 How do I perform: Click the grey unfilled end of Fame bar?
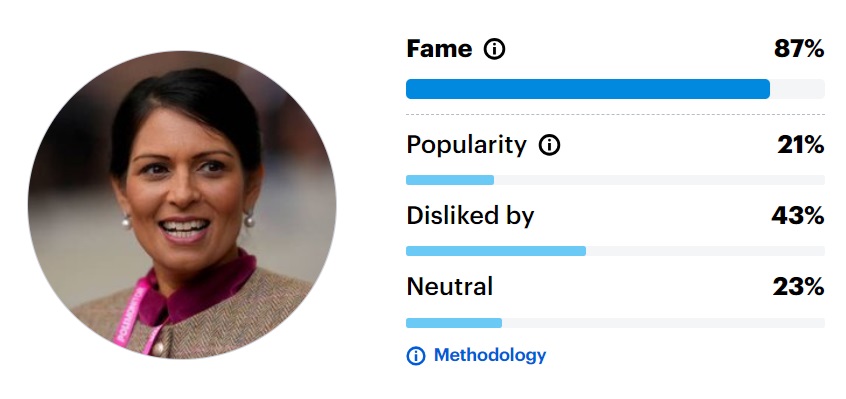pyautogui.click(x=797, y=89)
